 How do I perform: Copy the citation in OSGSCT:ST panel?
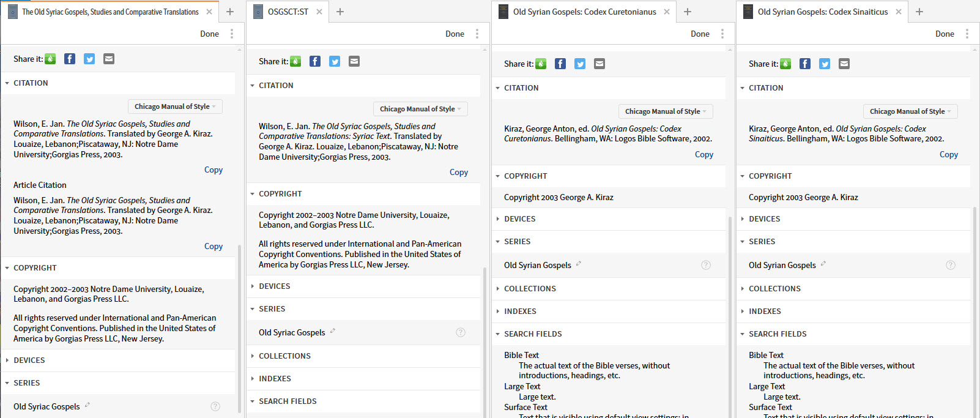click(x=459, y=172)
